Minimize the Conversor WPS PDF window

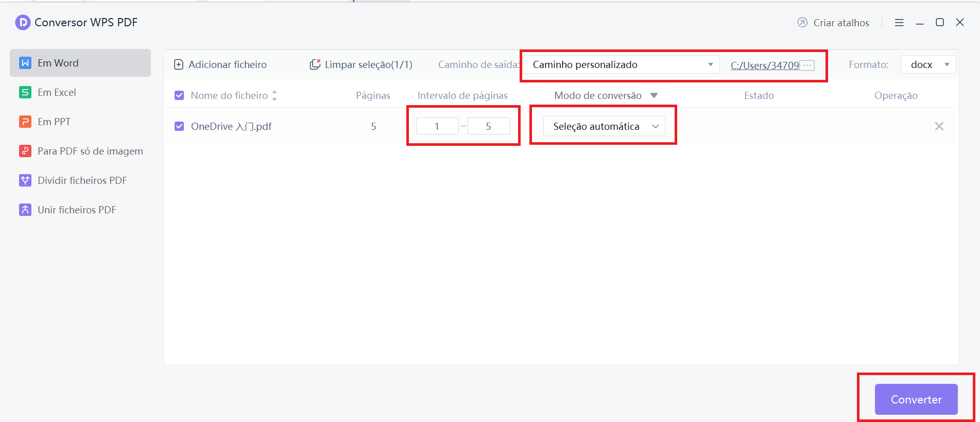920,23
